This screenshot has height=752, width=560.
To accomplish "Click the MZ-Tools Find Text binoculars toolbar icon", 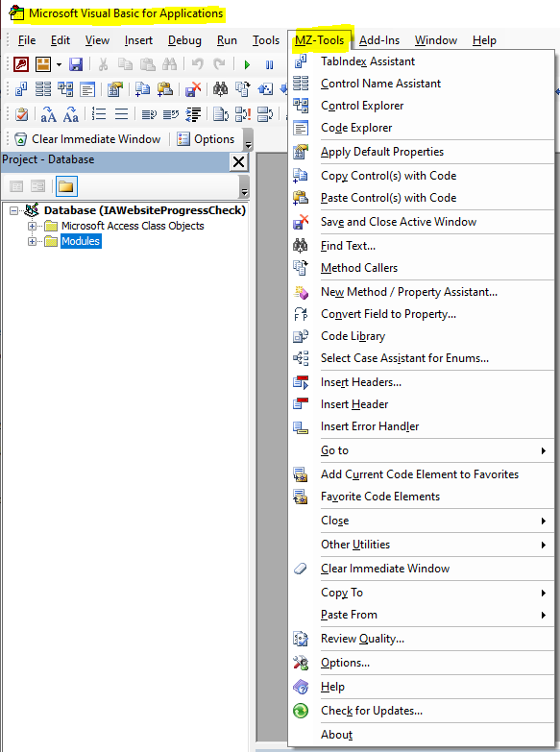I will (x=220, y=89).
